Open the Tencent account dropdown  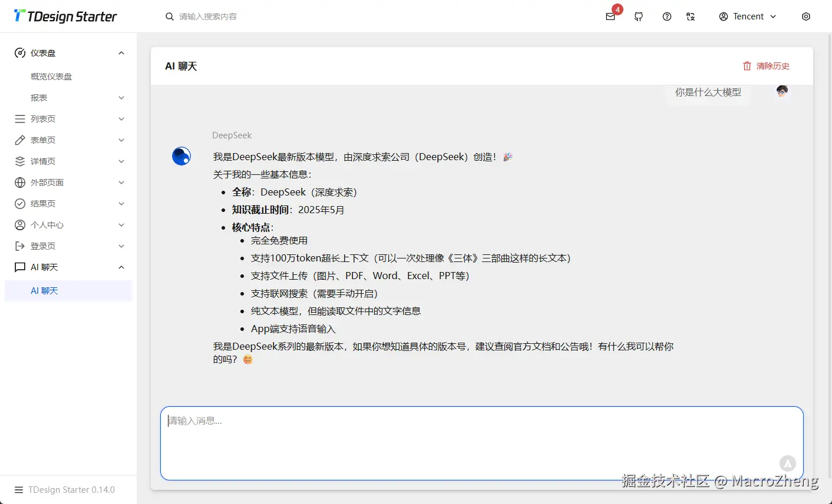tap(748, 16)
